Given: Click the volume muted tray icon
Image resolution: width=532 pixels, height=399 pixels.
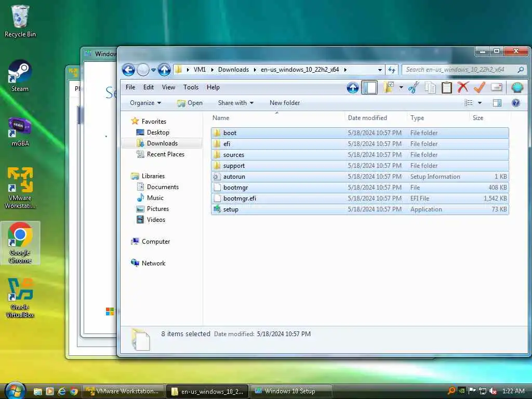Looking at the screenshot, I should pyautogui.click(x=493, y=391).
